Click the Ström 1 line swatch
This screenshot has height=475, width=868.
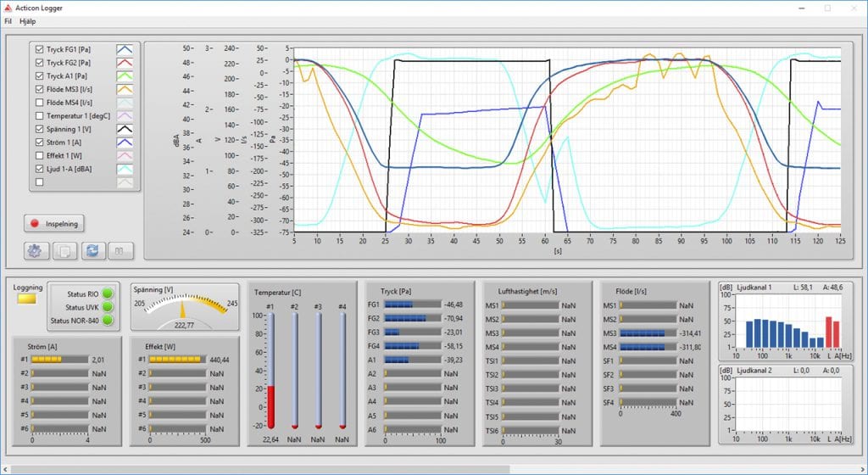tap(125, 142)
